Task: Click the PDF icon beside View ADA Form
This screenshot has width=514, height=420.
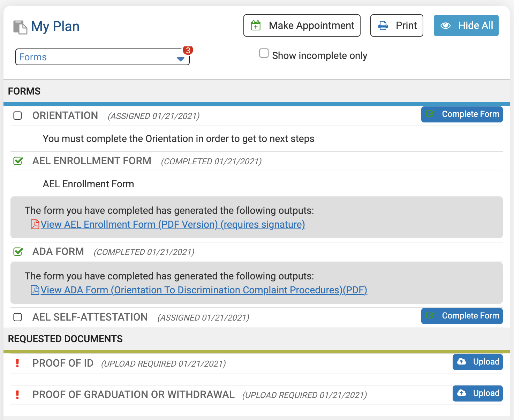Action: click(35, 290)
